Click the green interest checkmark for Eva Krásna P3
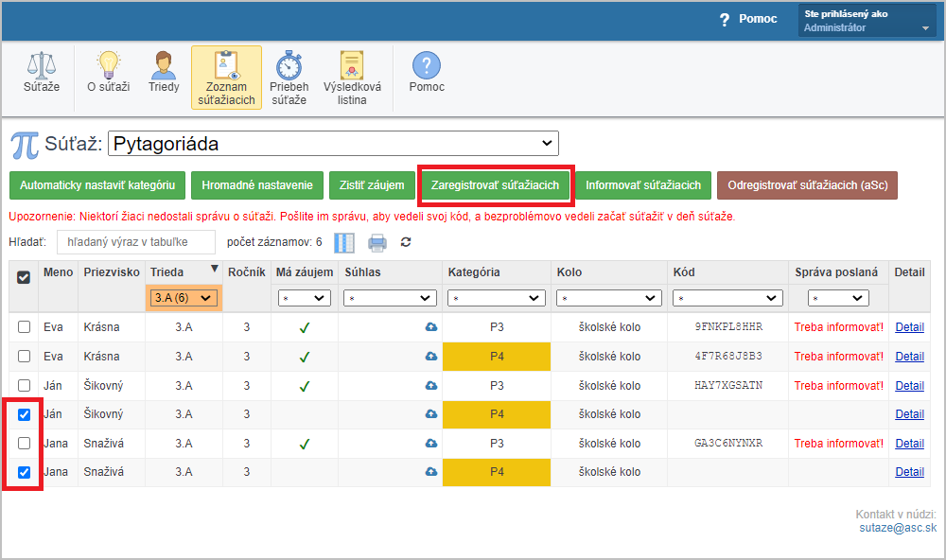The width and height of the screenshot is (946, 560). (305, 327)
